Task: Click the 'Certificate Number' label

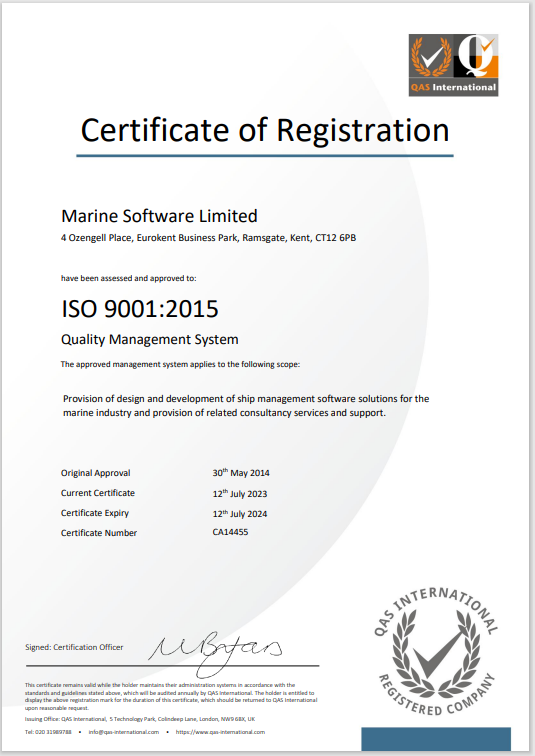Action: pos(99,533)
